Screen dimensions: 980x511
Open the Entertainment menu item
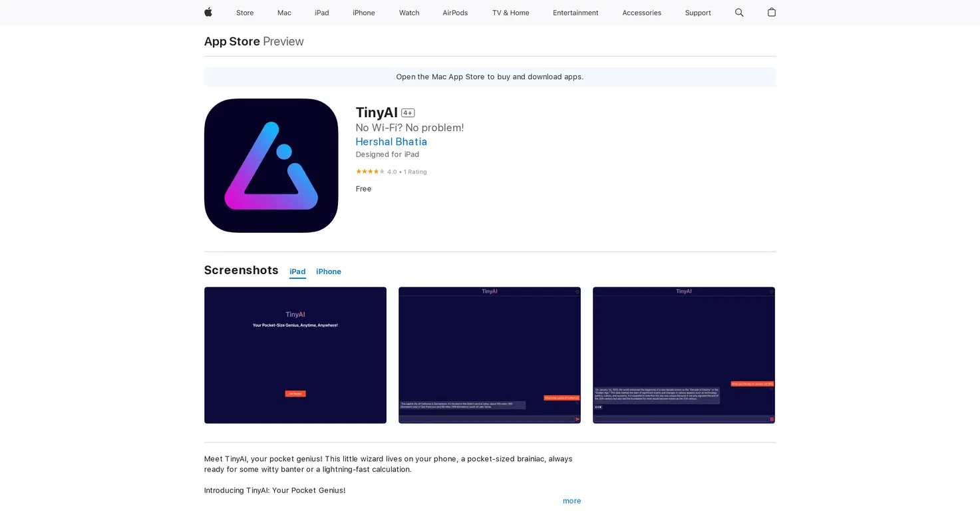[575, 13]
